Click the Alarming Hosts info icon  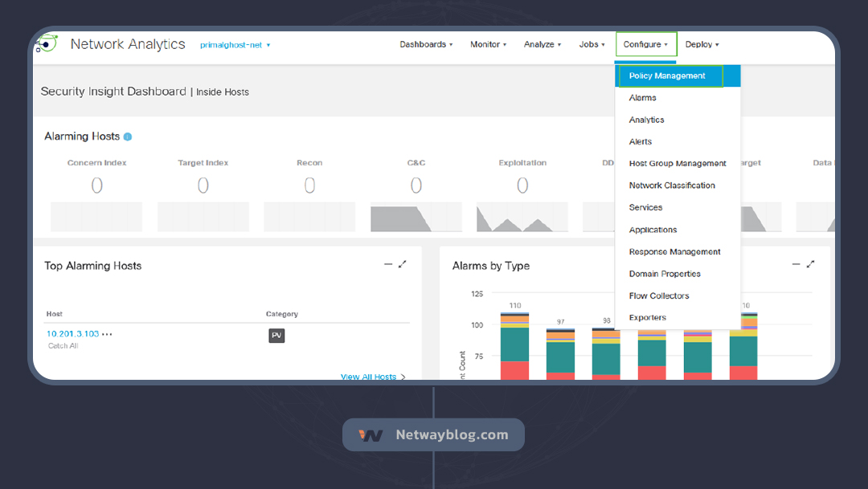[128, 137]
